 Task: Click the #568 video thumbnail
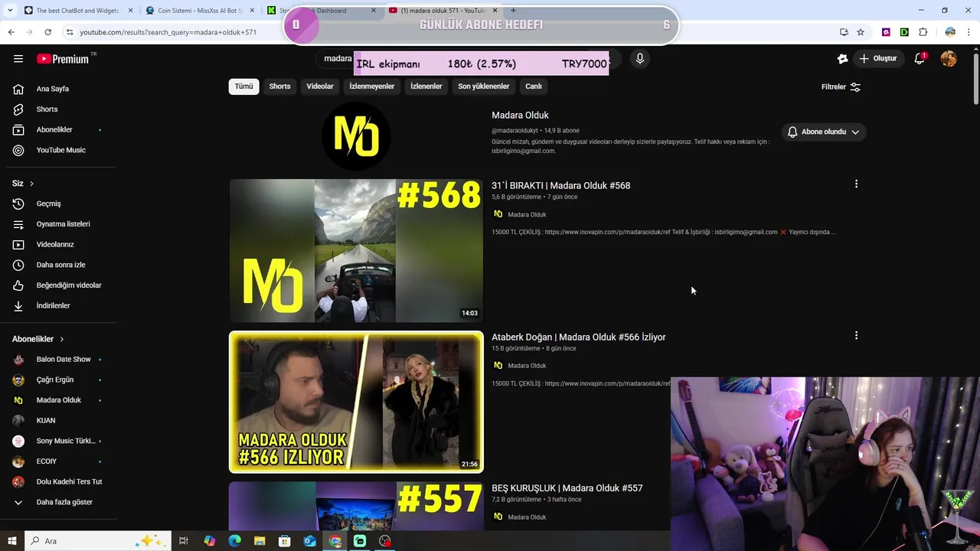(356, 250)
